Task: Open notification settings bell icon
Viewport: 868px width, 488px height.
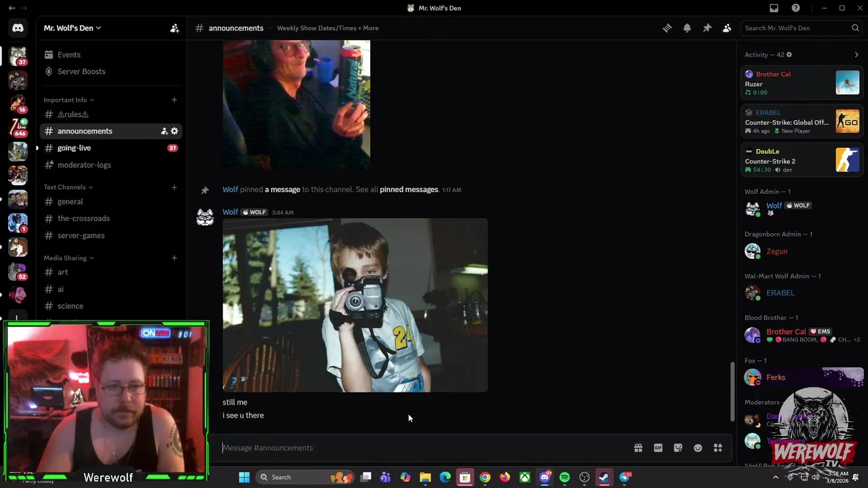Action: pos(687,28)
